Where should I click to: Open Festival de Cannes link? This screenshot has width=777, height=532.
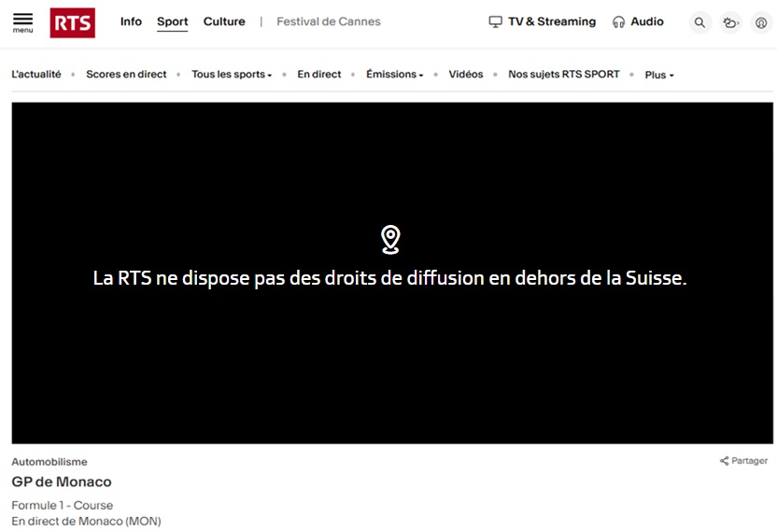(x=329, y=21)
